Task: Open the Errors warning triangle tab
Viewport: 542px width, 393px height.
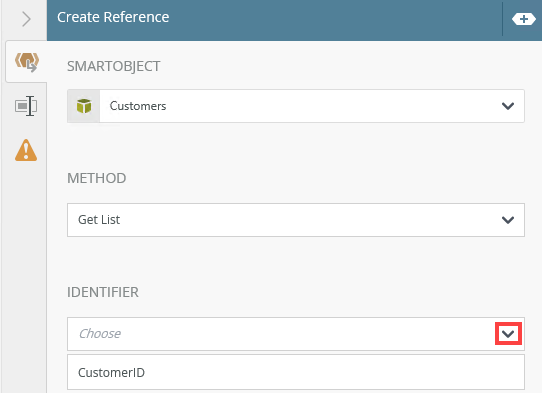Action: 26,150
